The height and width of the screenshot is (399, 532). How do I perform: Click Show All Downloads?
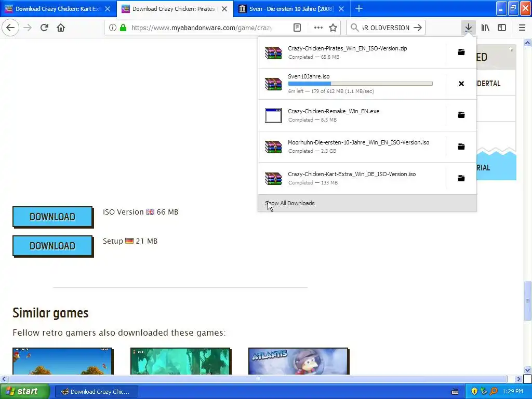(367, 203)
